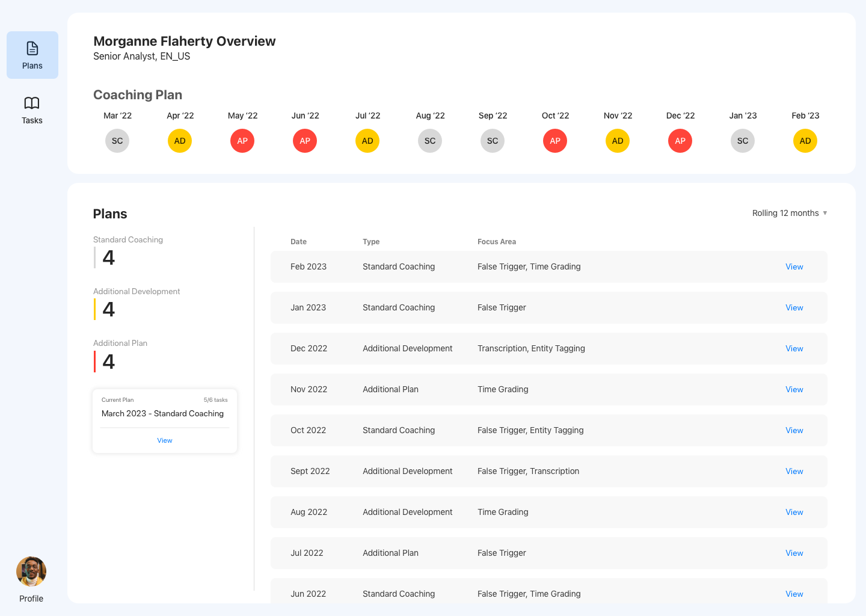Select the AD badge under Nov '22
Screen dimensions: 866x616
pos(618,140)
